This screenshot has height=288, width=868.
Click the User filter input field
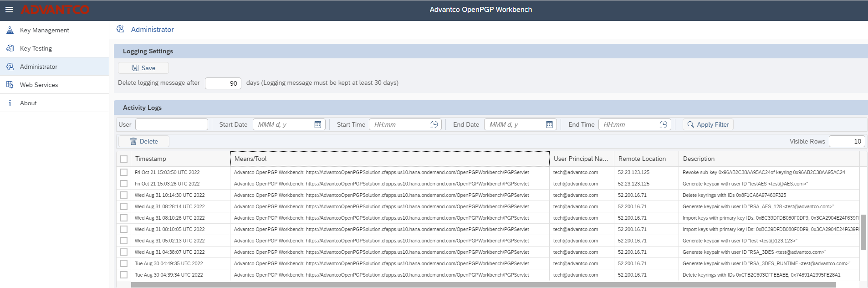pos(172,124)
